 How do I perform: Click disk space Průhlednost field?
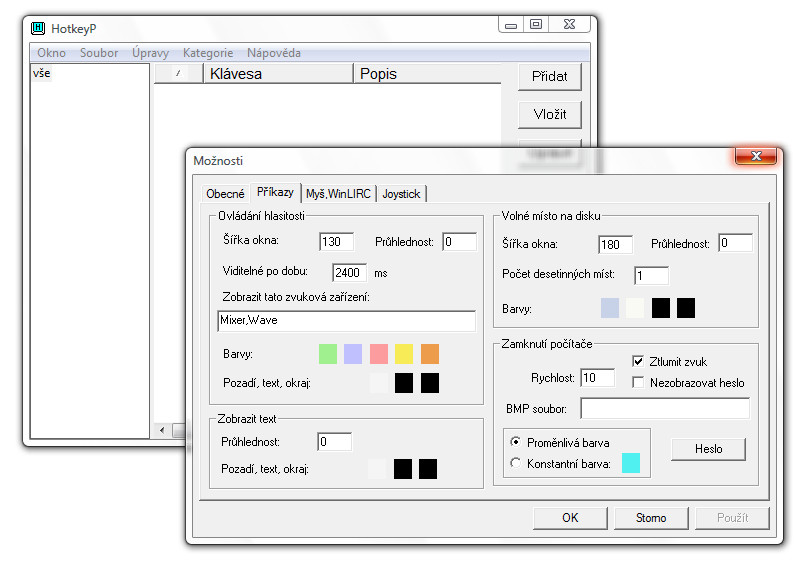coord(735,243)
